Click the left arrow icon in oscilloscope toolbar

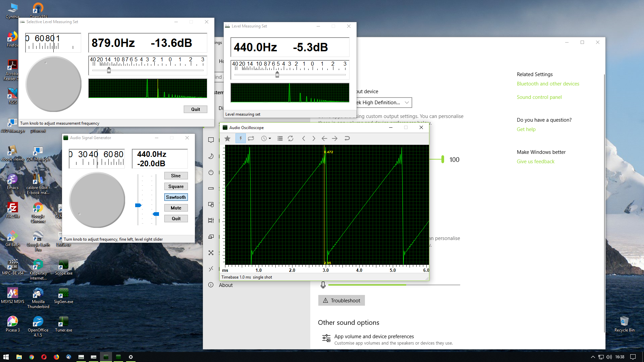324,138
